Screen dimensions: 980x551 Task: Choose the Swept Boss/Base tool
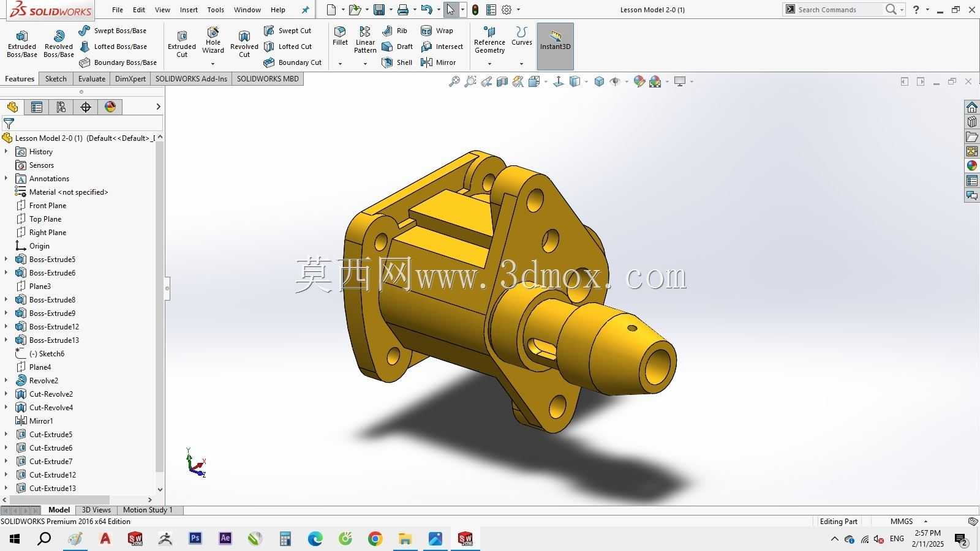point(113,31)
